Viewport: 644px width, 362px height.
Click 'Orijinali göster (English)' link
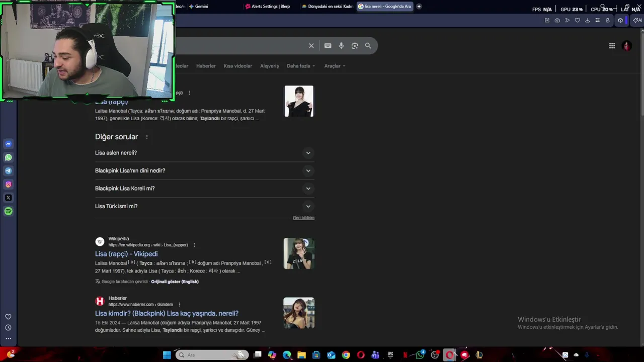(175, 282)
